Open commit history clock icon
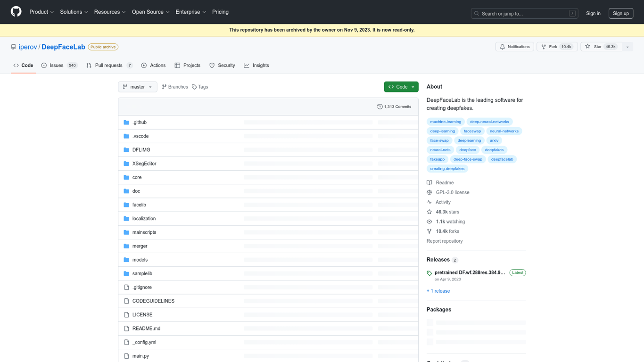Viewport: 644px width, 362px height. click(x=380, y=107)
